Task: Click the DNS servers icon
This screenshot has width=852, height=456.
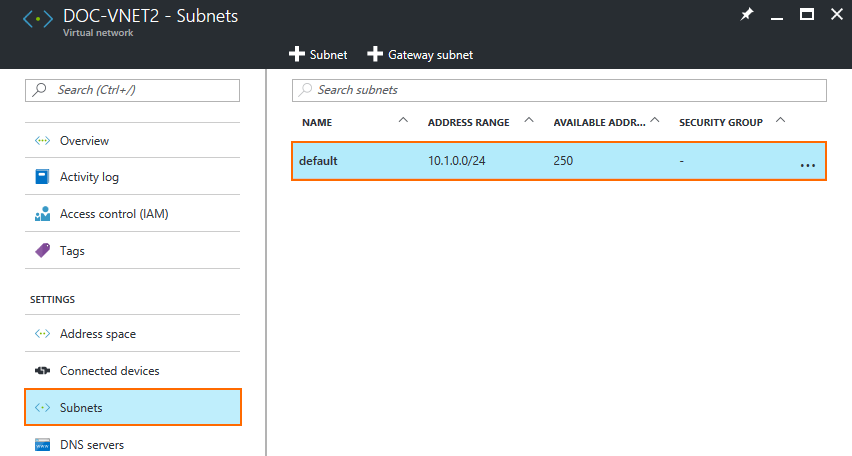Action: pos(42,445)
